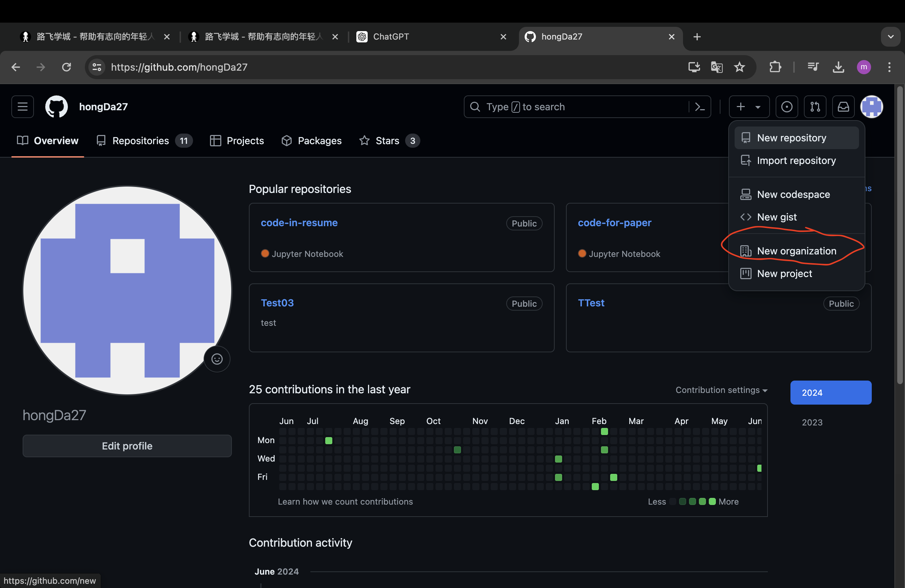Click the Public badge on Test03

click(x=524, y=304)
